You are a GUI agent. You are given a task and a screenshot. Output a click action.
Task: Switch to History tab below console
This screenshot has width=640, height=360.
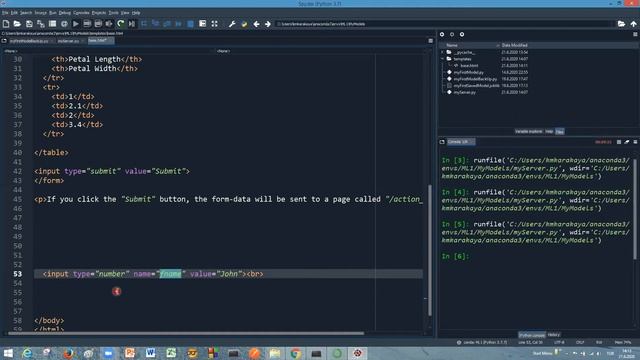coord(554,335)
